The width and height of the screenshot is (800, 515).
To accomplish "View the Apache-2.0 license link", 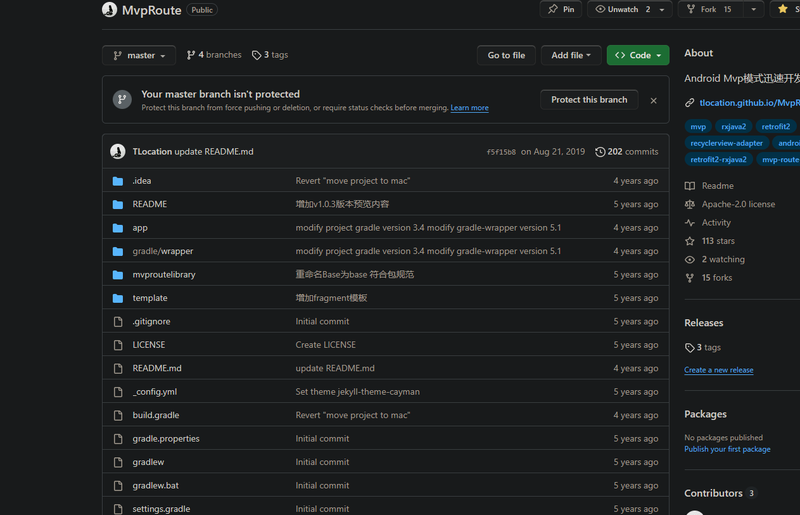I will [730, 204].
